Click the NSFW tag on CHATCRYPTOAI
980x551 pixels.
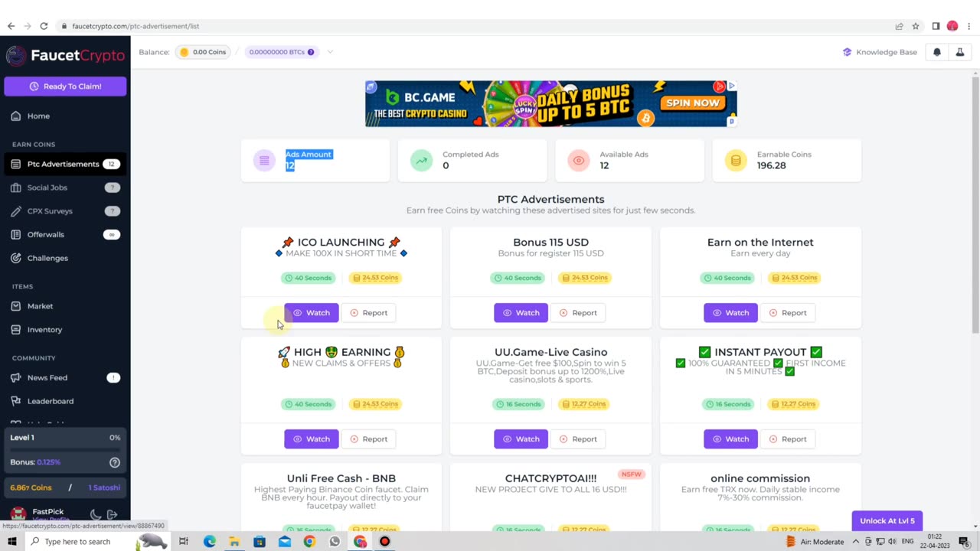pyautogui.click(x=631, y=474)
